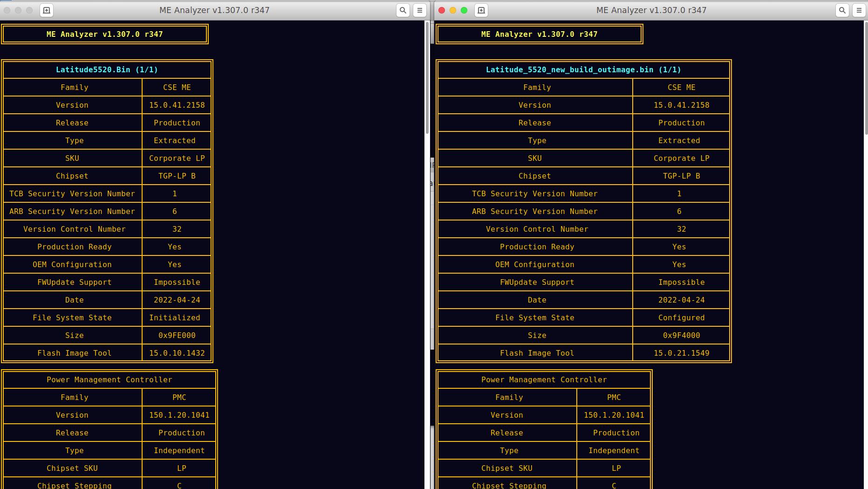This screenshot has height=489, width=868.
Task: Click the Latitude5520.Bin (1/1) file name header
Action: [107, 69]
